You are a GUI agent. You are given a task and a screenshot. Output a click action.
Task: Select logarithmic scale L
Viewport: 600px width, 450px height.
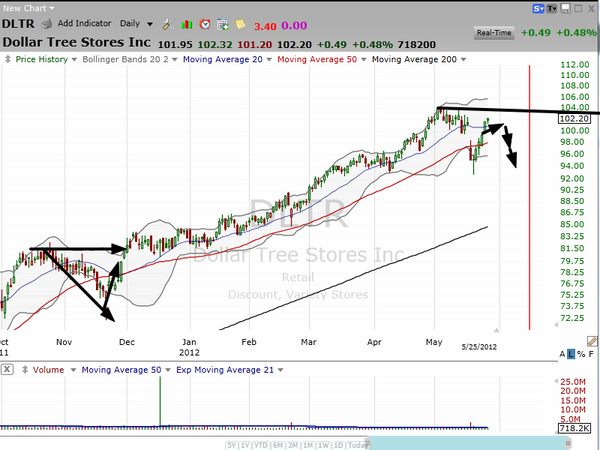pos(571,354)
